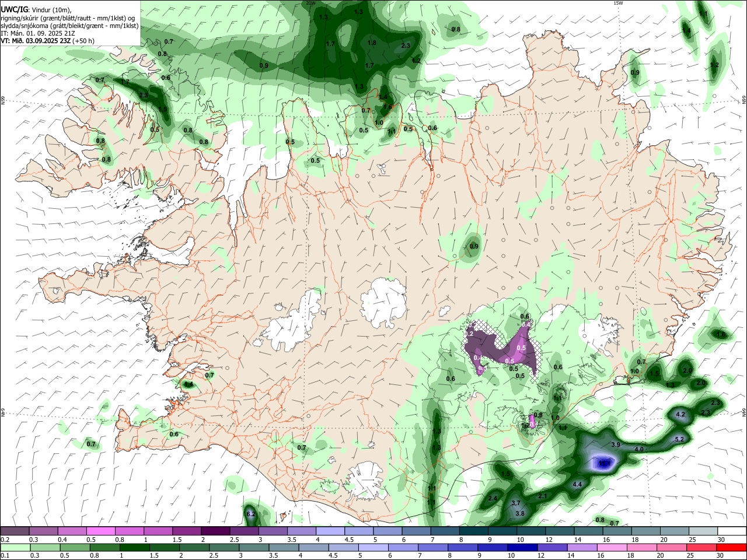Select the darkest purple 2 swatch in snow legend
Viewport: 747px width, 560px height.
215,531
